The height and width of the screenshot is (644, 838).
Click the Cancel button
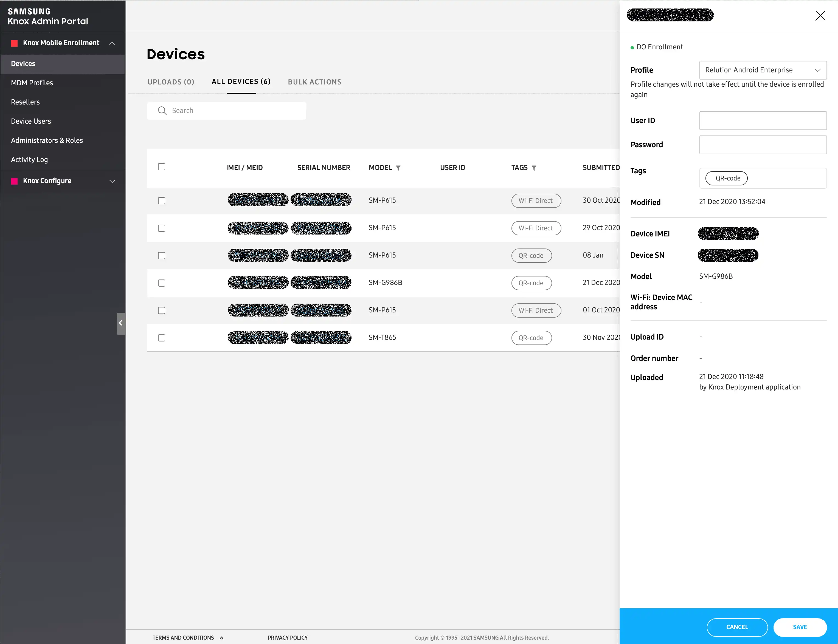coord(737,627)
